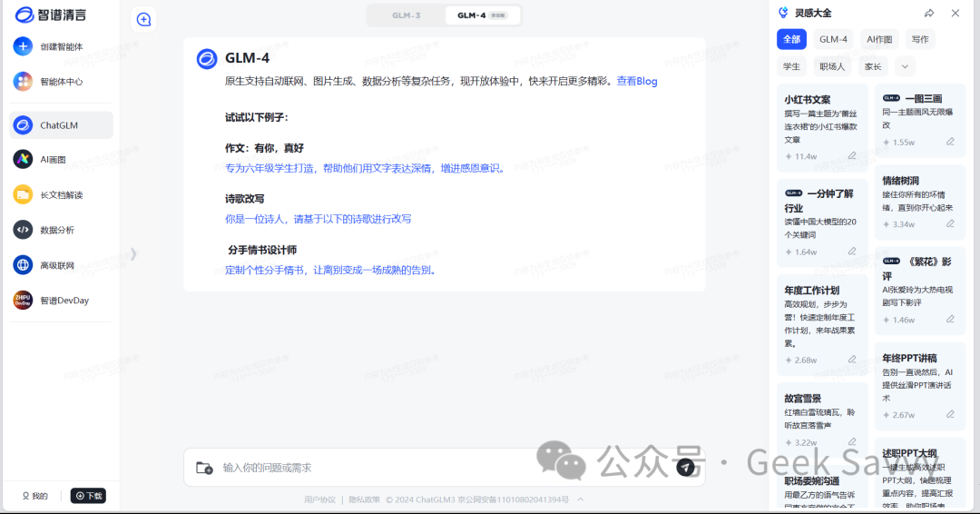Image resolution: width=980 pixels, height=514 pixels.
Task: Select the ChatGLM sidebar item
Action: tap(62, 125)
